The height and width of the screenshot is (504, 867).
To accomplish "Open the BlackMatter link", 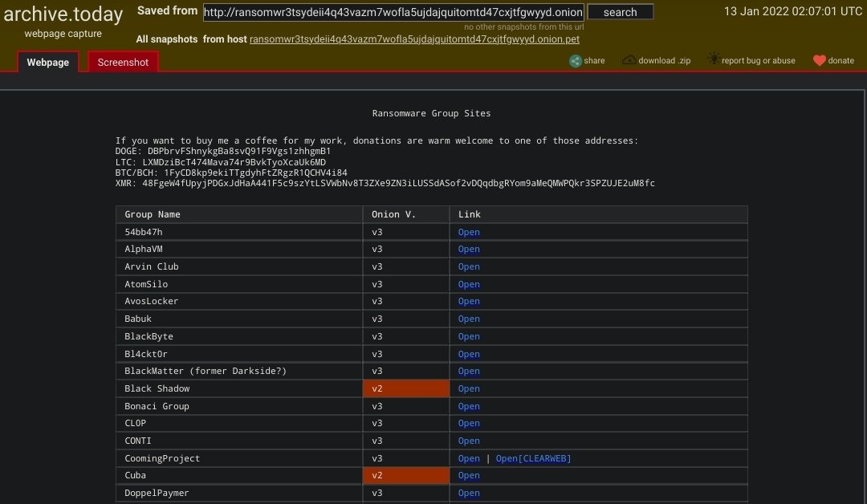I will 468,372.
